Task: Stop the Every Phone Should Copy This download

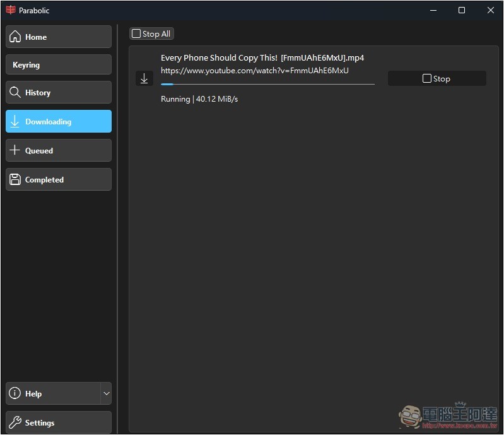Action: click(437, 79)
